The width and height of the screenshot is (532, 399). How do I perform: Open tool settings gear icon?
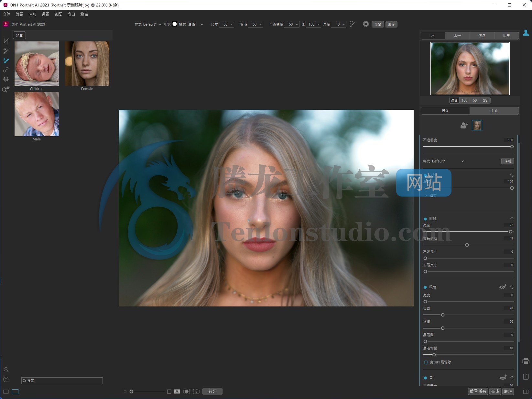(366, 24)
